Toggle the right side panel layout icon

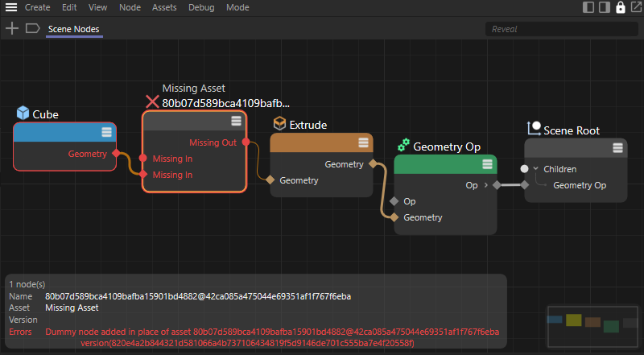(x=605, y=7)
